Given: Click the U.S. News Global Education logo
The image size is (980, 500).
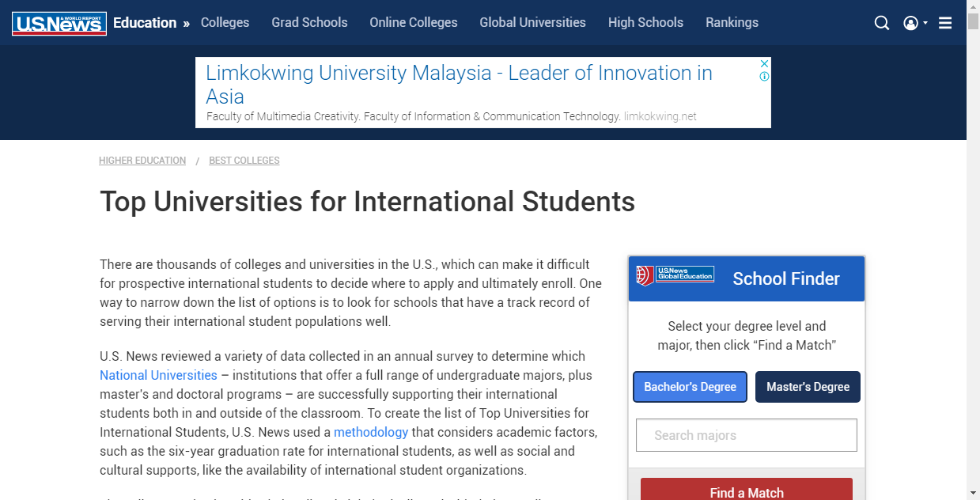Looking at the screenshot, I should (x=675, y=275).
